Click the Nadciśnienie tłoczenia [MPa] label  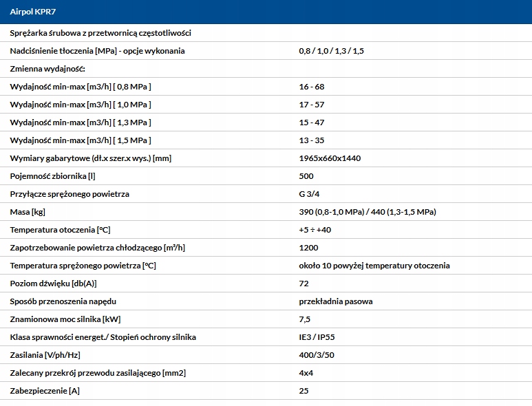pos(97,51)
